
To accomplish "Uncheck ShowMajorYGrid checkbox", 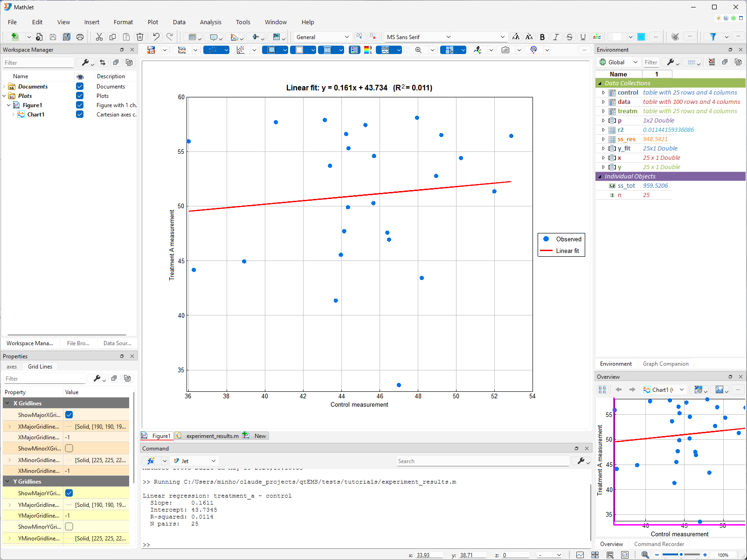I will coord(69,493).
